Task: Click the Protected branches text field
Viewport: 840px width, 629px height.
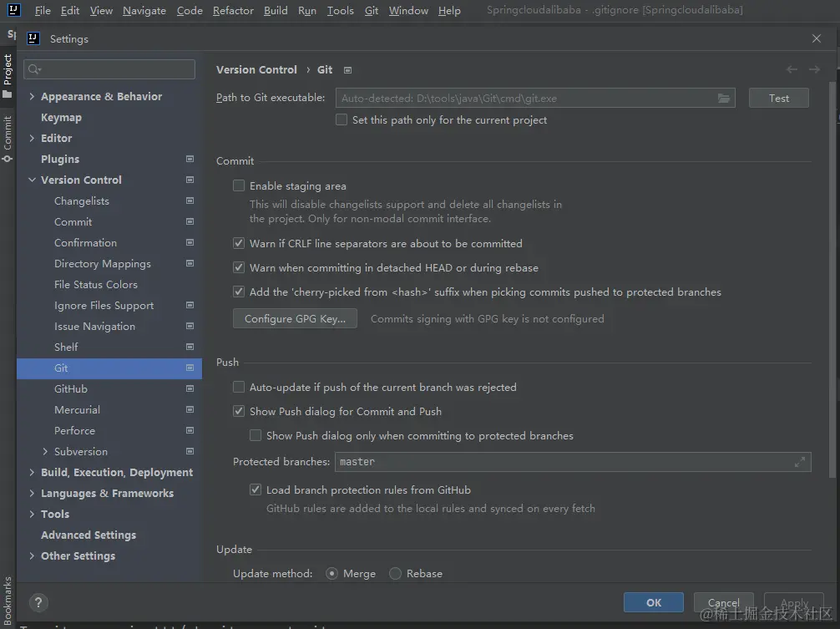Action: (573, 462)
